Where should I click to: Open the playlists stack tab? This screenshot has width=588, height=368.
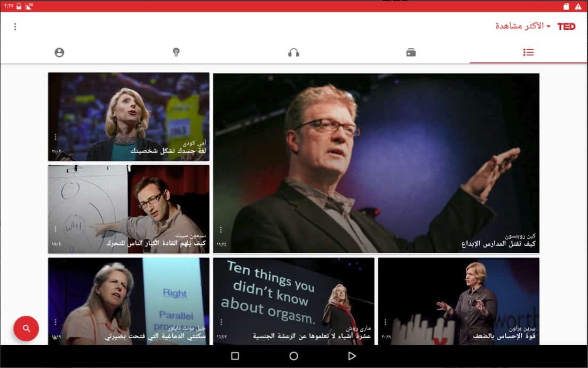pyautogui.click(x=411, y=52)
